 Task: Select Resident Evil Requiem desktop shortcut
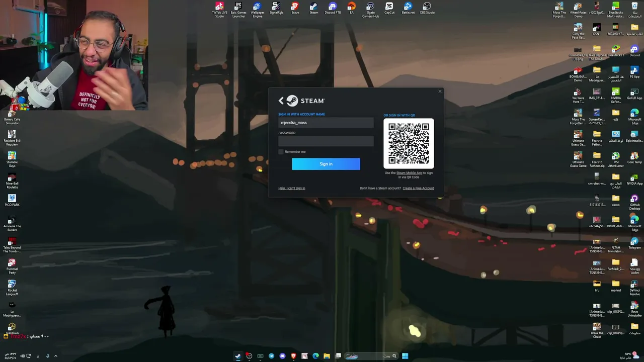(x=12, y=138)
